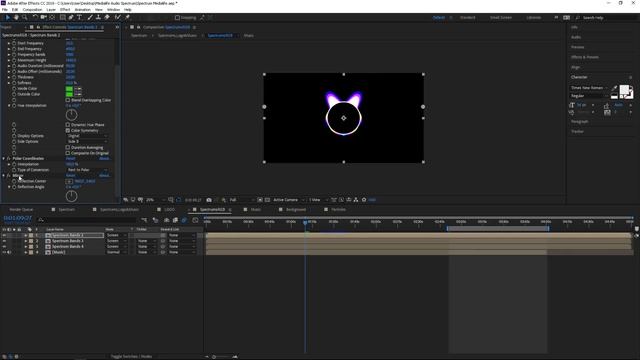
Task: Enable the Snapping checkbox
Action: 177,18
